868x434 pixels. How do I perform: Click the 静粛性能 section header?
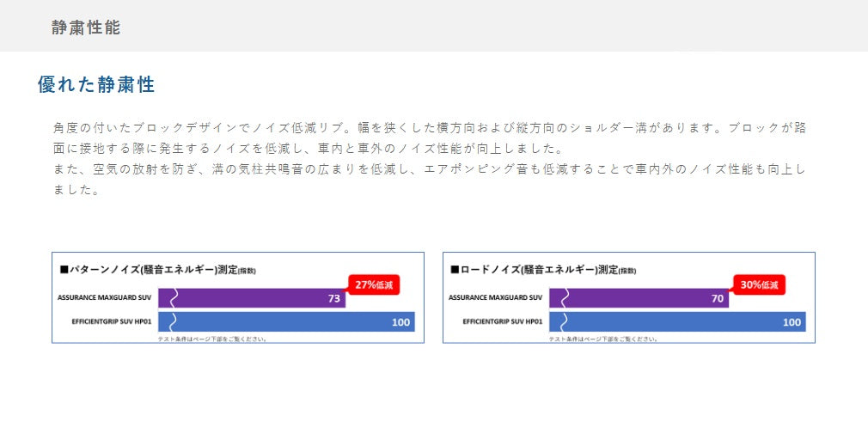click(86, 28)
